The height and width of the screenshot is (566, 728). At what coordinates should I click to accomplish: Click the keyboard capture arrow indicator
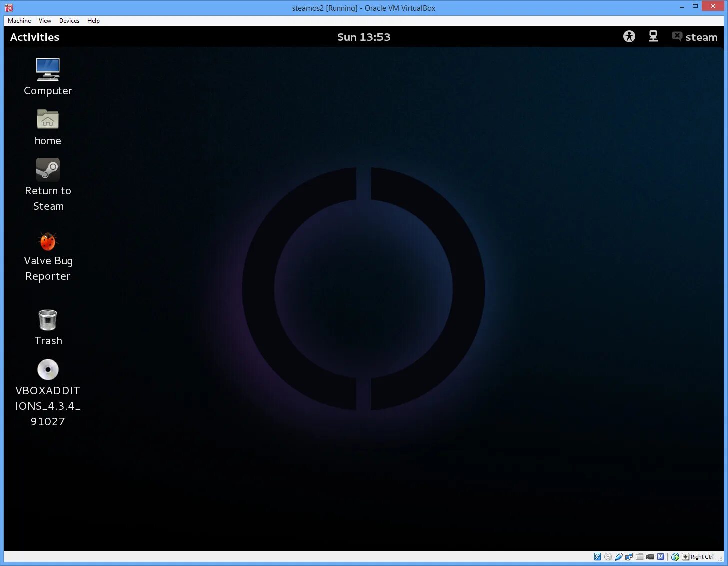pos(685,557)
